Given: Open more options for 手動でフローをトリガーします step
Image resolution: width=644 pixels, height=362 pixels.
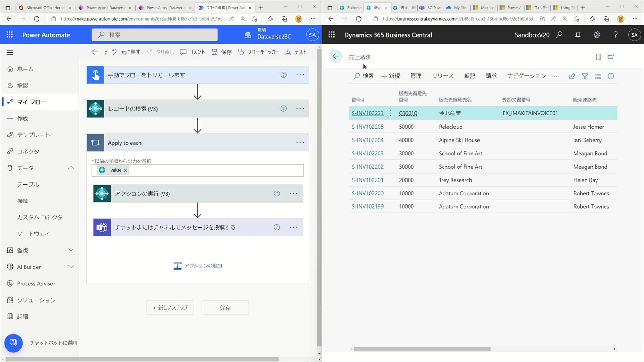Looking at the screenshot, I should (300, 75).
